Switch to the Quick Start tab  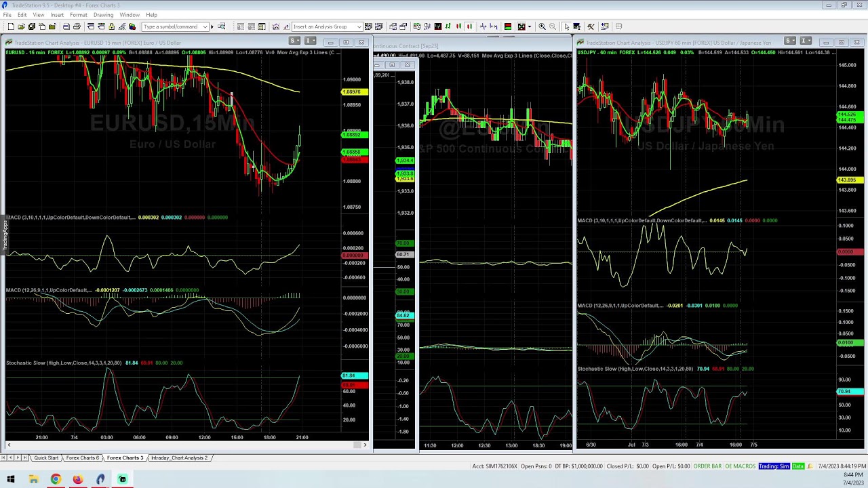46,457
